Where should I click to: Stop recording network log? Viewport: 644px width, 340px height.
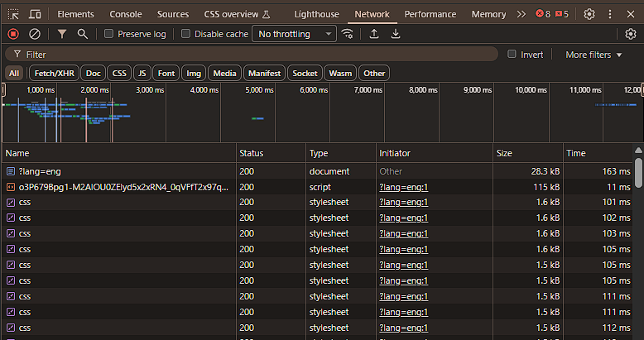coord(13,34)
